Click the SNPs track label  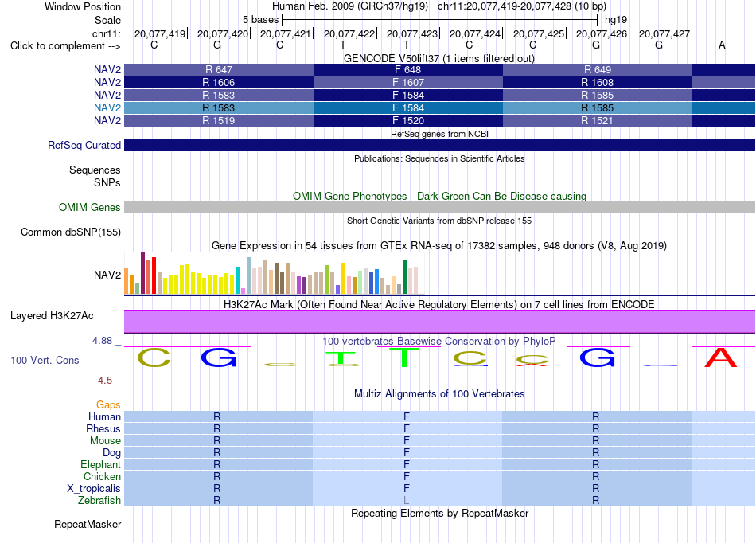click(107, 183)
